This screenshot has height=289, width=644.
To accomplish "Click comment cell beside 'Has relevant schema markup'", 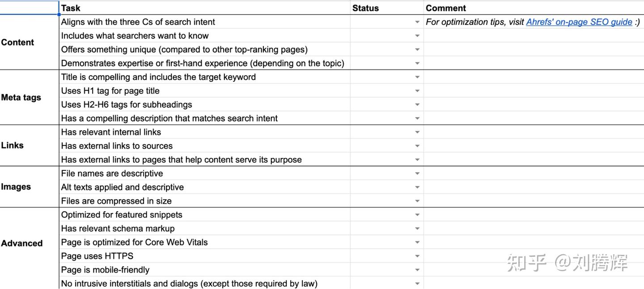I will tap(533, 229).
